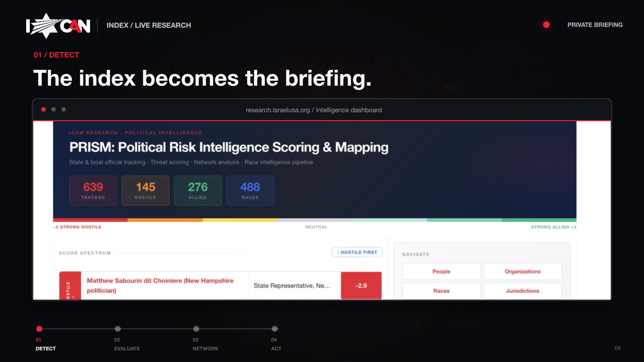This screenshot has width=644, height=362.
Task: Toggle the Hostile First sort button
Action: (x=357, y=252)
